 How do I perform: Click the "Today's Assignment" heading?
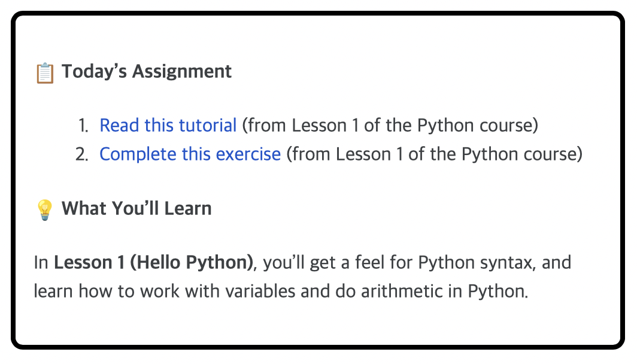(147, 72)
